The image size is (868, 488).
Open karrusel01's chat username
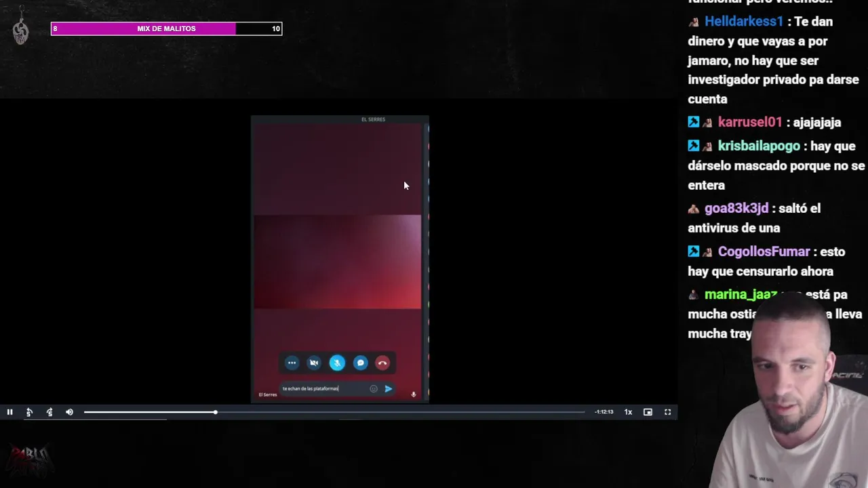point(750,123)
